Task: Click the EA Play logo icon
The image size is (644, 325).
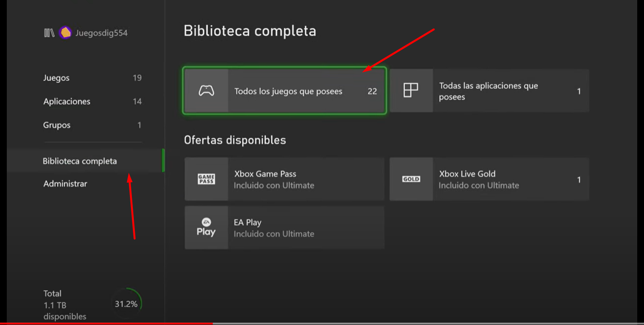Action: (206, 227)
